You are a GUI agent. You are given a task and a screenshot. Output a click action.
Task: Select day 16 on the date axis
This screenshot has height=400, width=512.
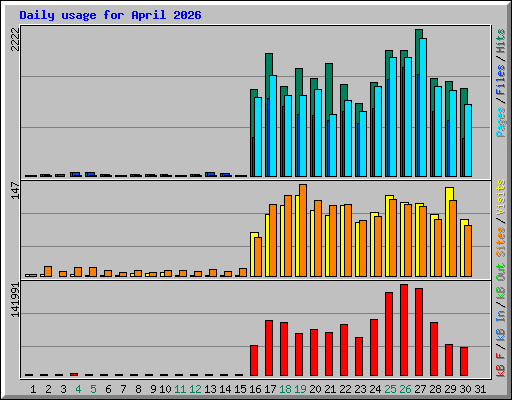click(255, 389)
